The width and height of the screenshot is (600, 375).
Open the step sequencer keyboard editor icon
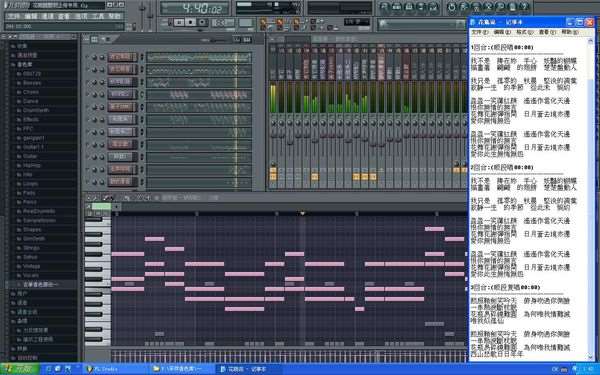(247, 39)
